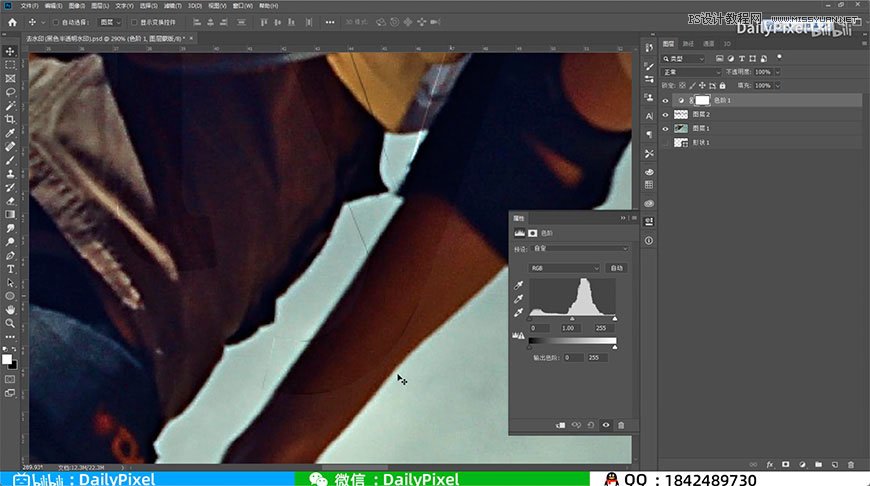Open the Move tool preset picker arrow
Image resolution: width=870 pixels, height=486 pixels.
43,22
